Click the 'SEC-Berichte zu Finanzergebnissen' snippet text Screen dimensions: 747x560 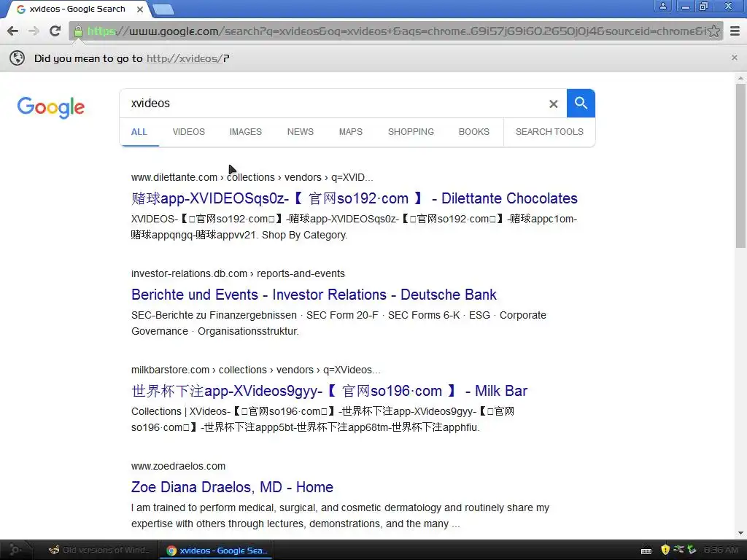coord(214,315)
